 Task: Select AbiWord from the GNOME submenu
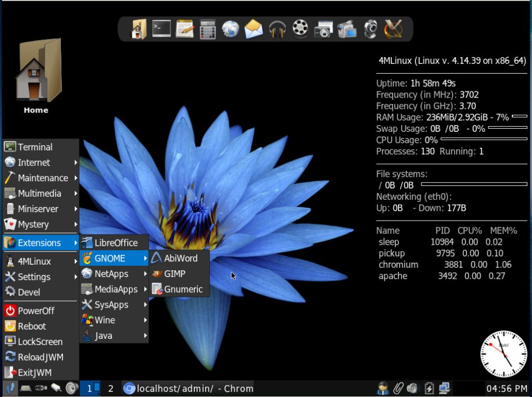pos(180,258)
